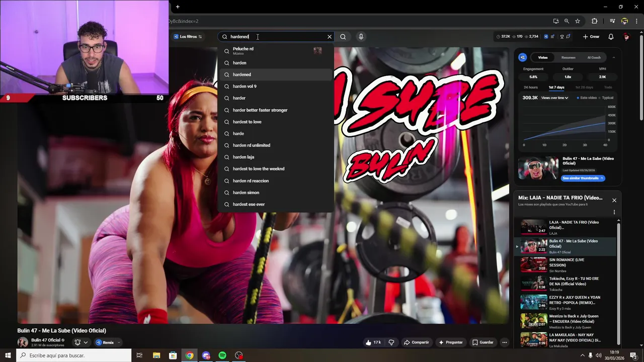
Task: Open the notifications bell in YouTube header
Action: [611, 37]
